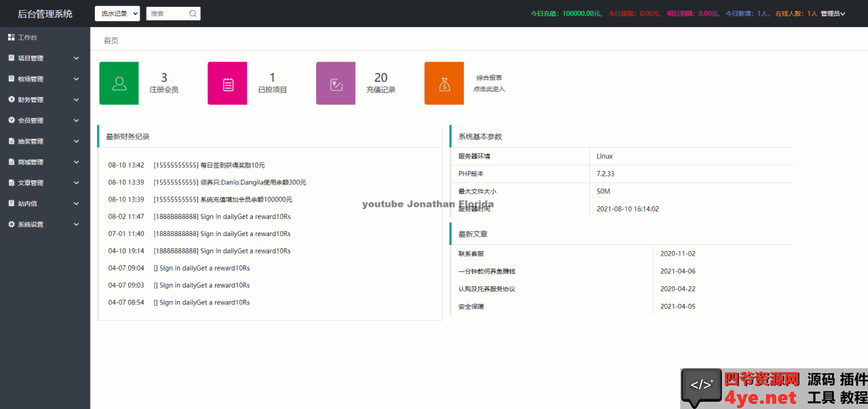Click the 工作台 dashboard icon in sidebar
The width and height of the screenshot is (868, 409).
(x=12, y=37)
